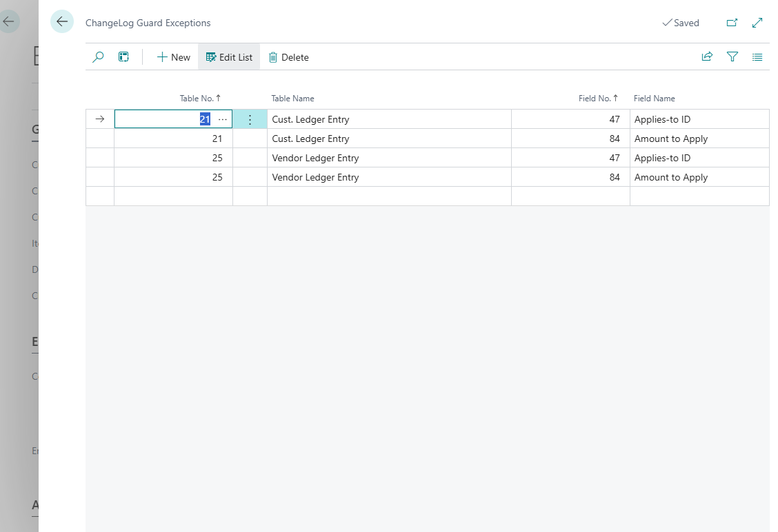Image resolution: width=778 pixels, height=532 pixels.
Task: Sort by Table No. column header
Action: 200,98
